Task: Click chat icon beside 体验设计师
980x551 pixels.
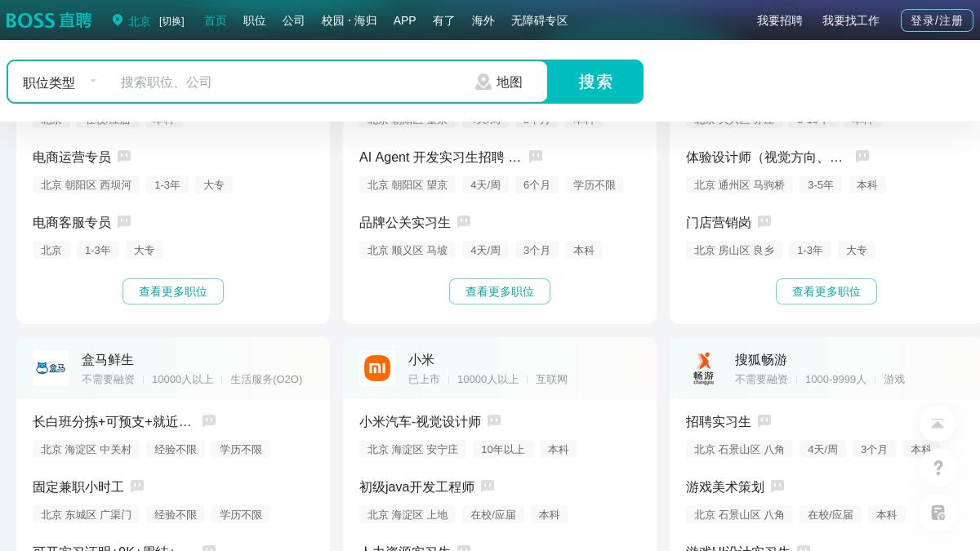Action: [x=862, y=157]
